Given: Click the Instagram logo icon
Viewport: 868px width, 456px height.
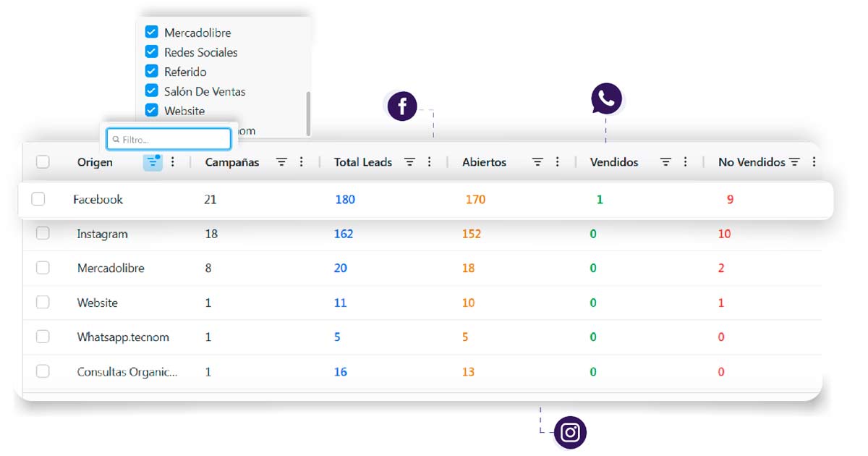Looking at the screenshot, I should pos(570,433).
